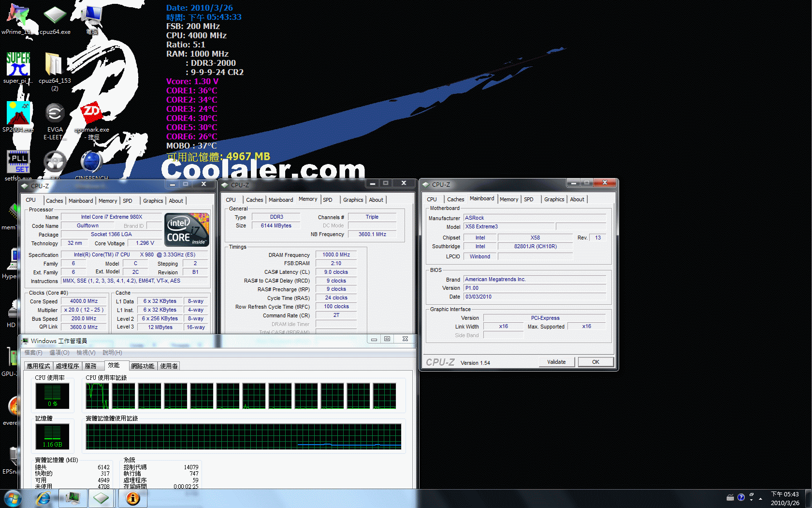Screen dimensions: 812x508
Task: Open CPU tab in CPU-Z Memory window
Action: [231, 200]
